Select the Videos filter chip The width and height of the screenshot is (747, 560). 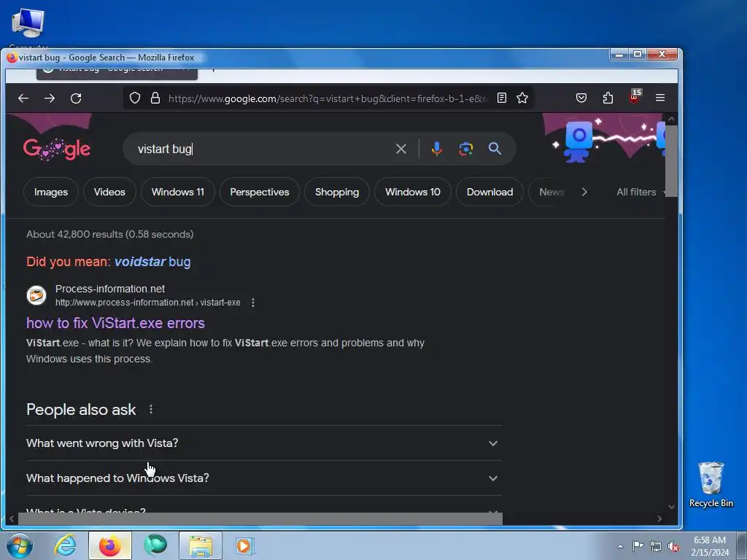(109, 192)
